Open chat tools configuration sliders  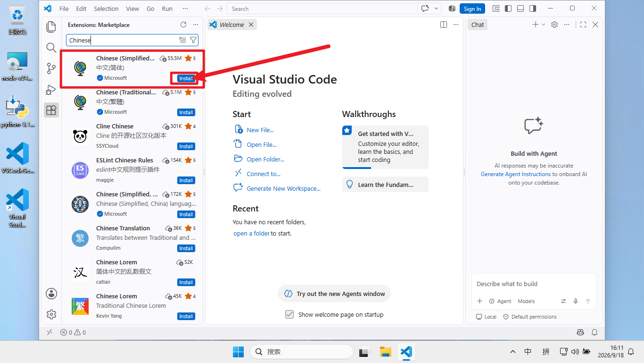(563, 301)
